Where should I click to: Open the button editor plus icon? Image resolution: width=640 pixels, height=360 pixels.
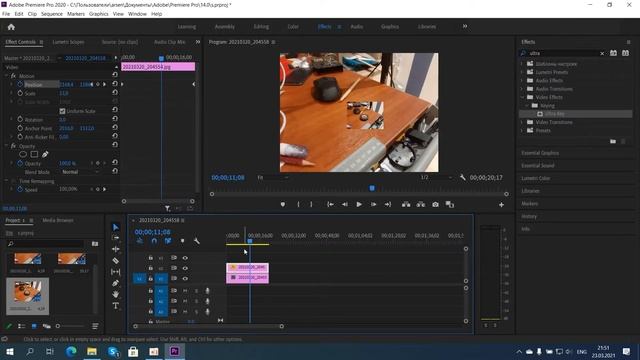(x=501, y=205)
